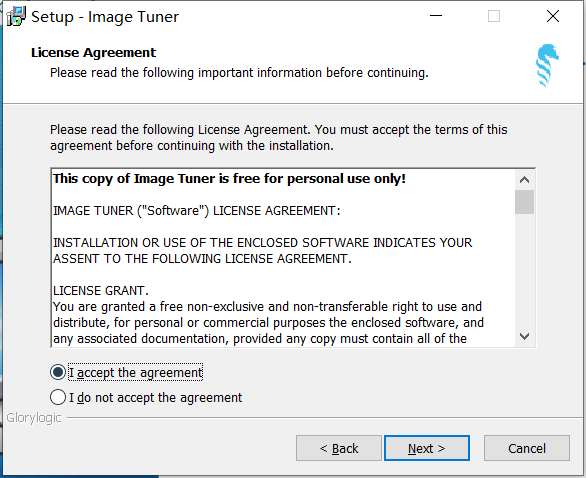
Task: Click the 'INSTALLATION OR USE OF THE ENCLOSED' line
Action: point(262,243)
